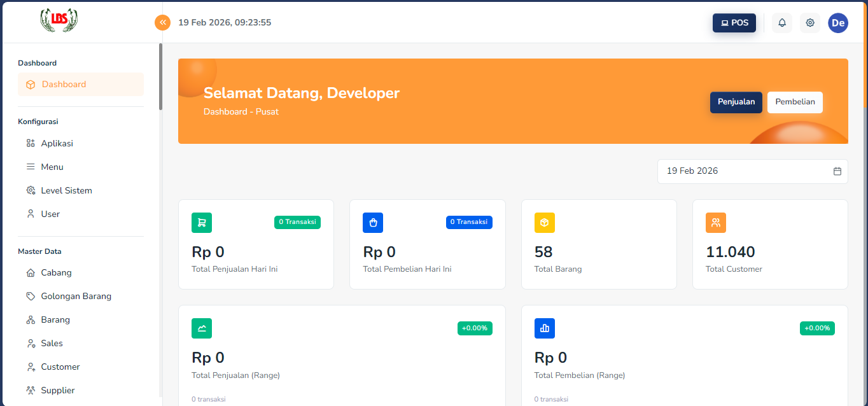Click +0.00% badge on Total Penjualan (Range)

pos(475,328)
